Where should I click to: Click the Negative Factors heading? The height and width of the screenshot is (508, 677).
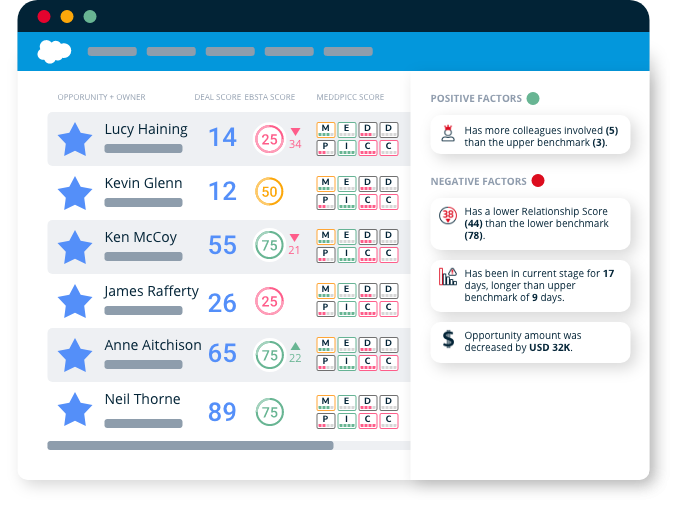click(478, 181)
